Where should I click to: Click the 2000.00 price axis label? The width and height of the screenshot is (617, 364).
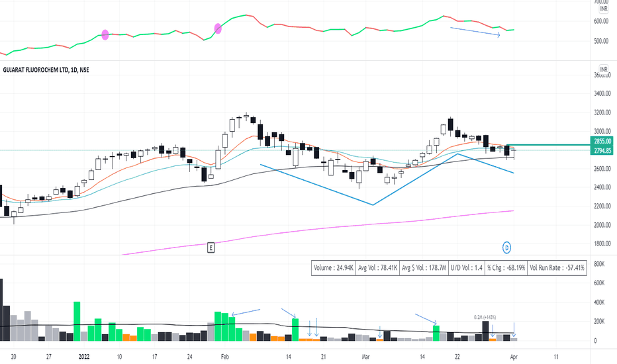(x=602, y=225)
